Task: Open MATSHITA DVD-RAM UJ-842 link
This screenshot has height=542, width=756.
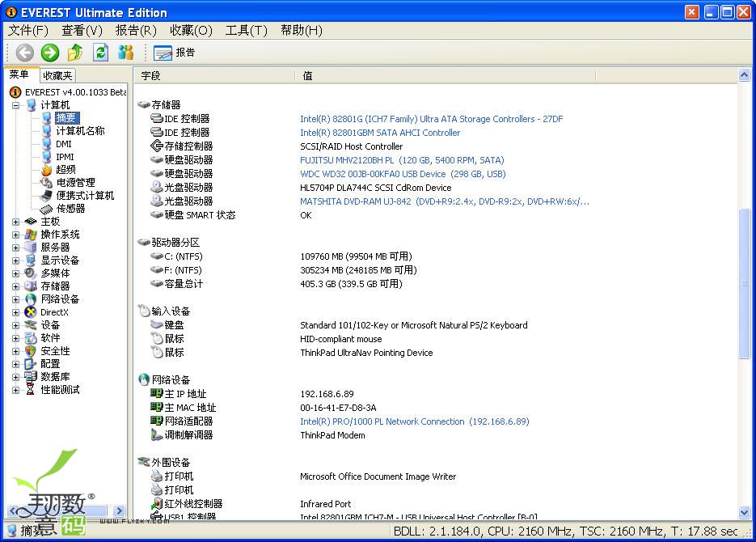Action: [445, 201]
